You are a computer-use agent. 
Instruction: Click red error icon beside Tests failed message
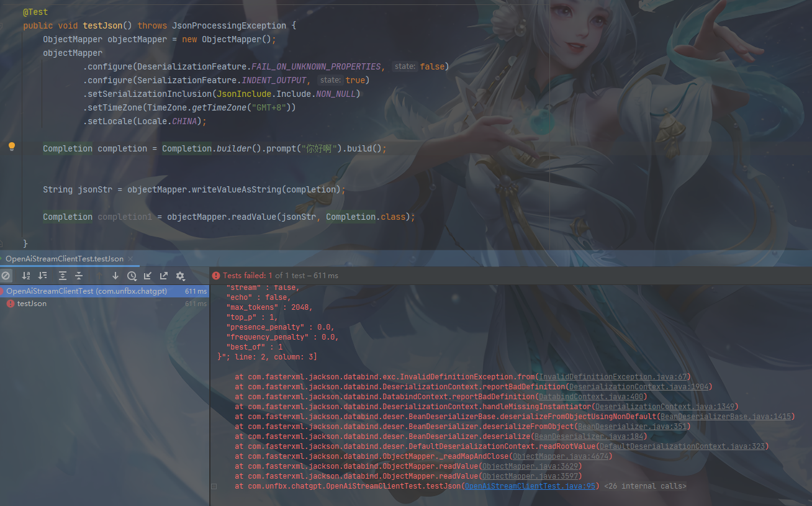(x=216, y=275)
